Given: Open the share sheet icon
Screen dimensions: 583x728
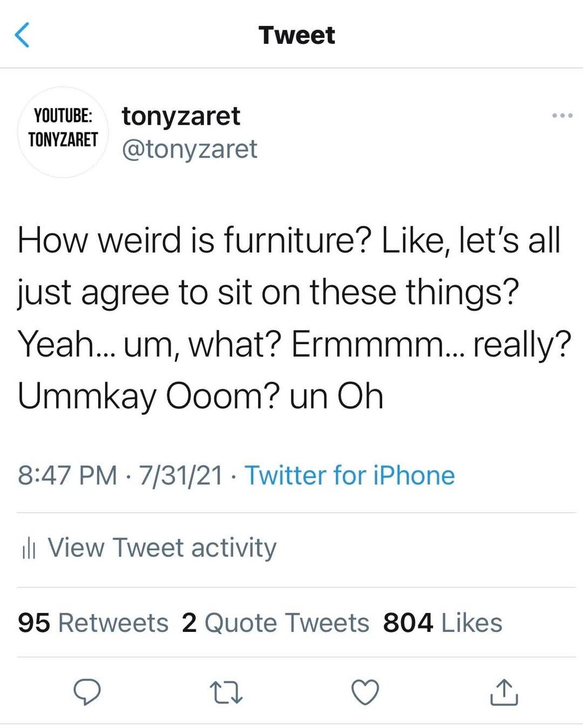Looking at the screenshot, I should 504,692.
